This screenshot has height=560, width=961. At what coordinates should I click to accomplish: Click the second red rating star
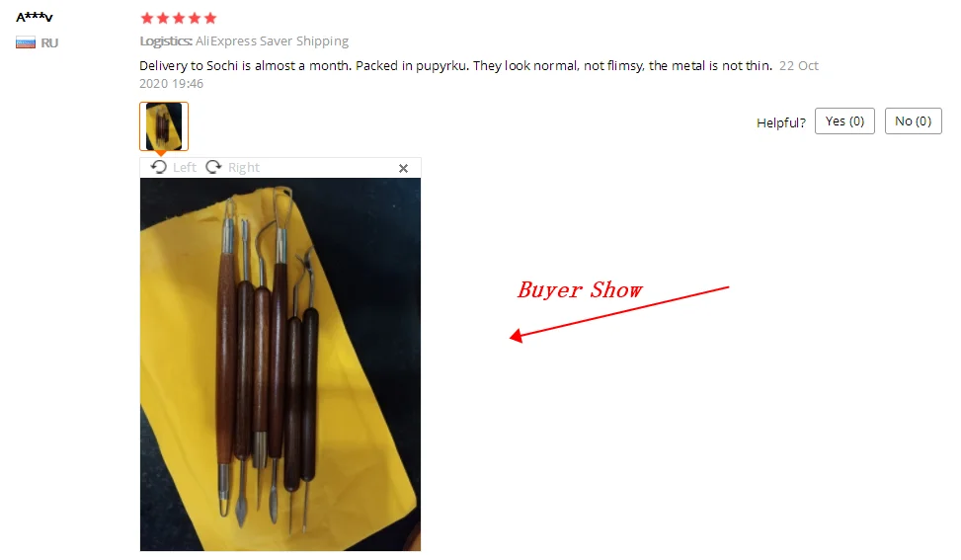[x=163, y=18]
